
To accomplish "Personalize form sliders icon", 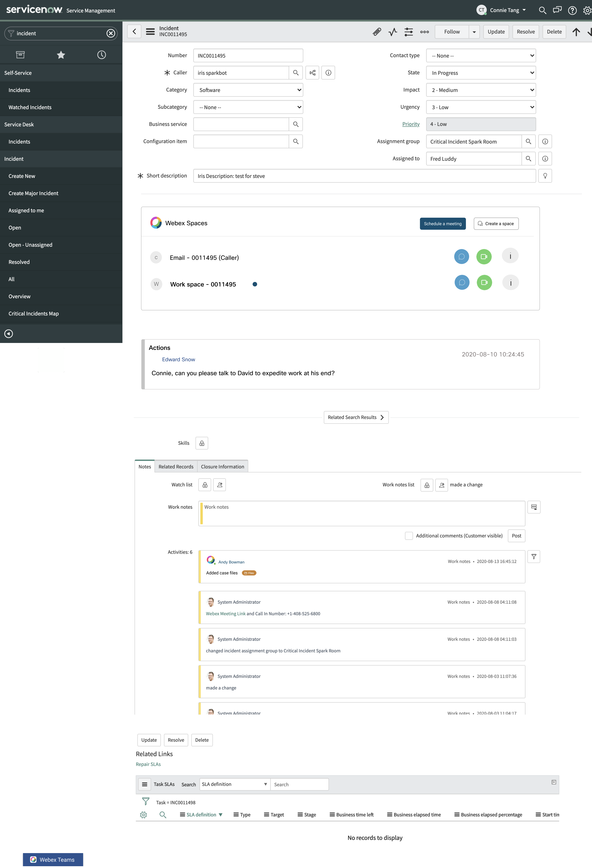I will coord(409,32).
